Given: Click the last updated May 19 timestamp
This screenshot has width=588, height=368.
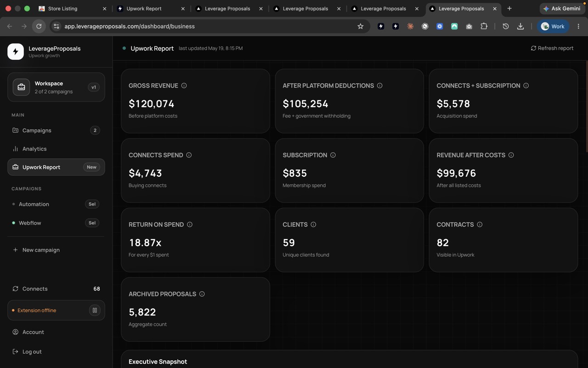Looking at the screenshot, I should [211, 48].
